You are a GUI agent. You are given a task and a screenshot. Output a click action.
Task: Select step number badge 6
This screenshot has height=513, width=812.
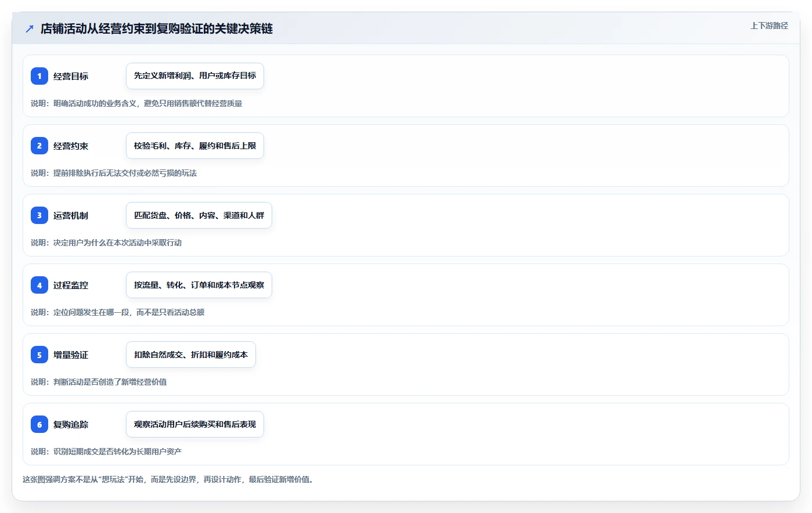click(x=39, y=424)
